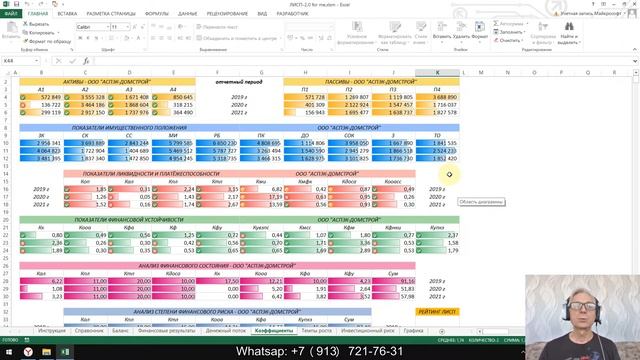Click the font color A button

tap(138, 38)
